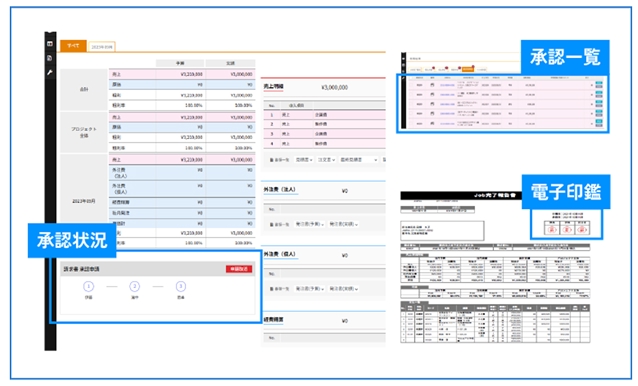
Task: Open the wrench settings icon in sidebar
Action: coord(50,72)
